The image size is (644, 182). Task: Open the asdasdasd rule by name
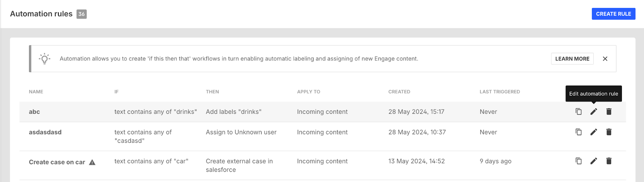click(x=45, y=132)
